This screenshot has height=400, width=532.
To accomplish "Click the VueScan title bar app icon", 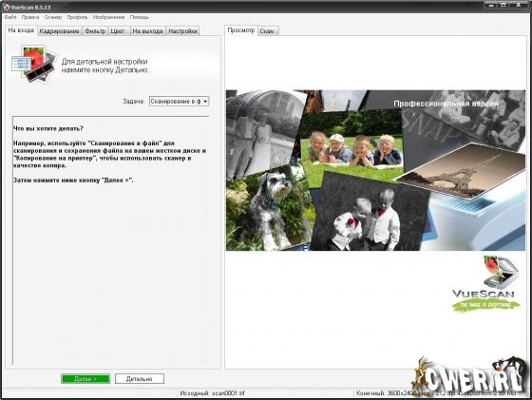I will (6, 7).
